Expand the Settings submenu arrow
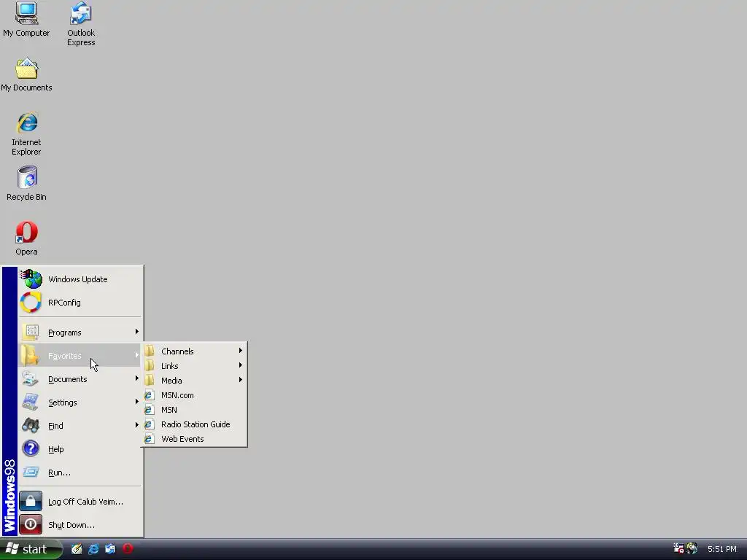Screen dimensions: 747x560 pyautogui.click(x=136, y=402)
